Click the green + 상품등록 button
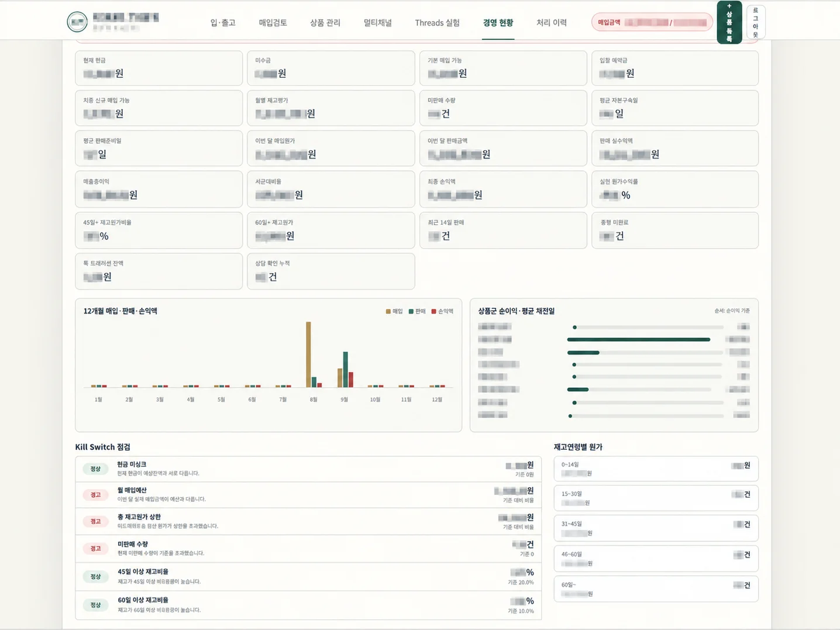 pyautogui.click(x=729, y=22)
